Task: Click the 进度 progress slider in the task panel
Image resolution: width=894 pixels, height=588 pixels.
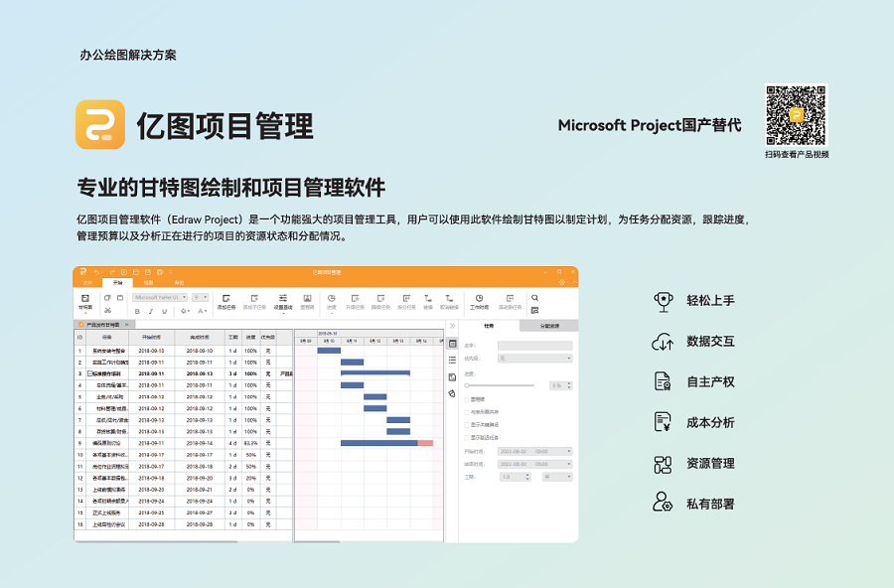Action: coord(500,385)
